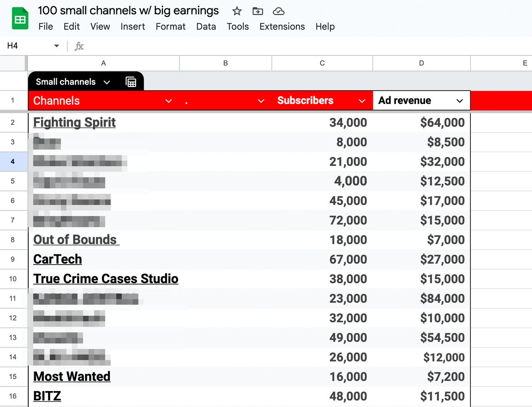Screen dimensions: 532x407
Task: Select the $64,000 ad revenue cell
Action: click(x=422, y=122)
